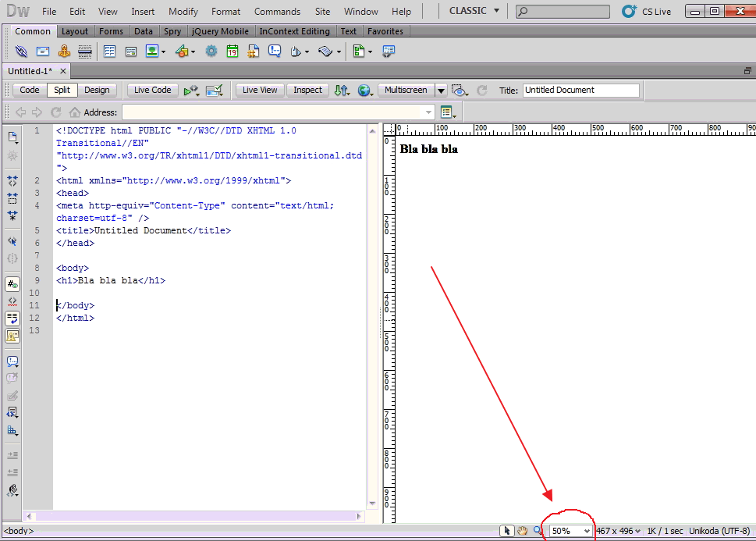Screen dimensions: 756x541
Task: Open the File menu
Action: point(49,11)
